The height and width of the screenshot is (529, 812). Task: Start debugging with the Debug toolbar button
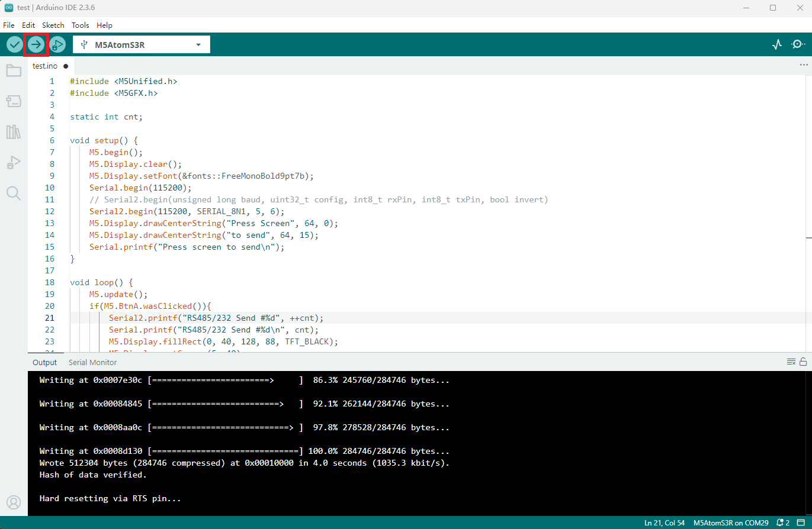click(x=57, y=44)
